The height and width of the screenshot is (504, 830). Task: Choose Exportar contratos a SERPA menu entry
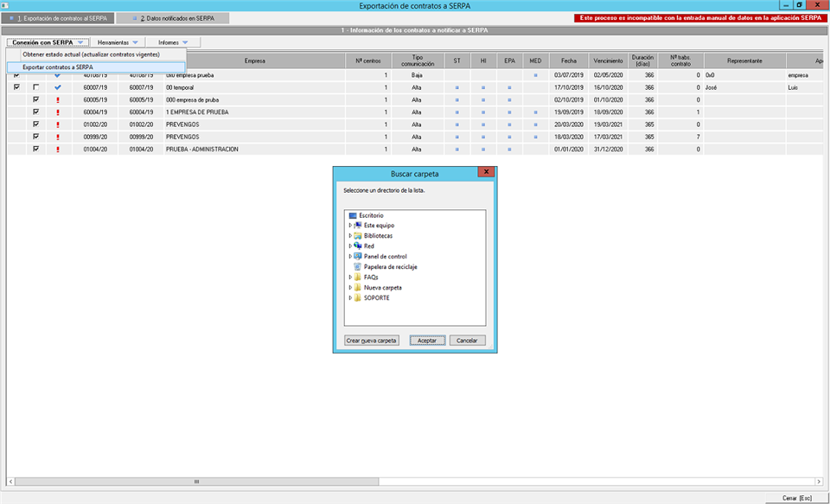58,67
